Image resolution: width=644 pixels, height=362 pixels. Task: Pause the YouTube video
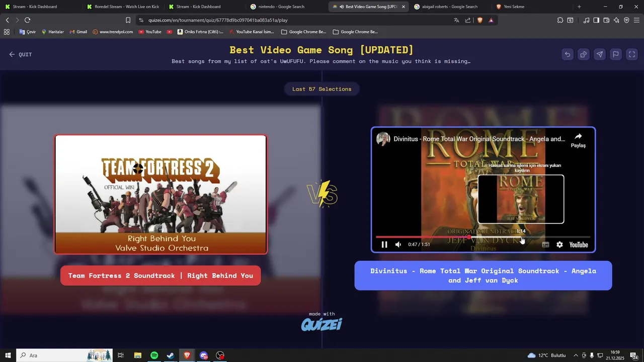pyautogui.click(x=384, y=244)
